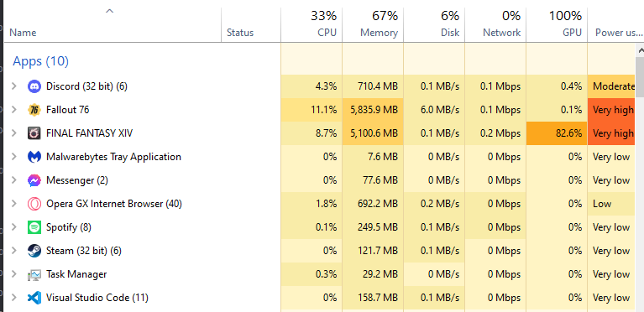The width and height of the screenshot is (644, 312).
Task: Sort by the Name column header
Action: click(x=113, y=24)
